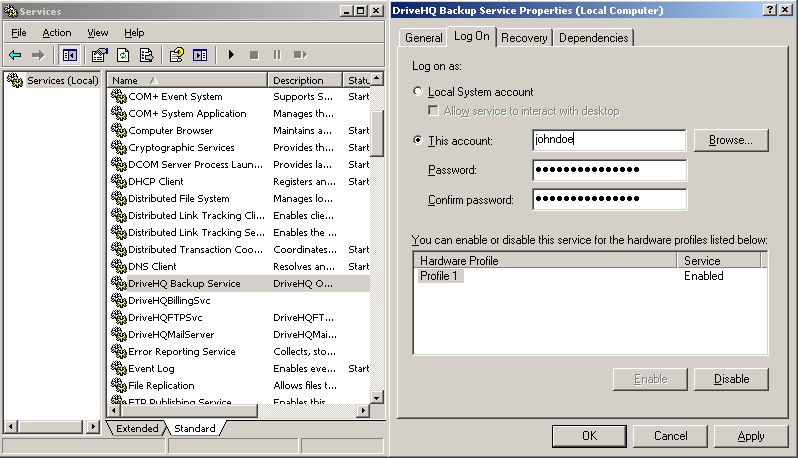
Task: Select the Local System account radio button
Action: tap(418, 92)
